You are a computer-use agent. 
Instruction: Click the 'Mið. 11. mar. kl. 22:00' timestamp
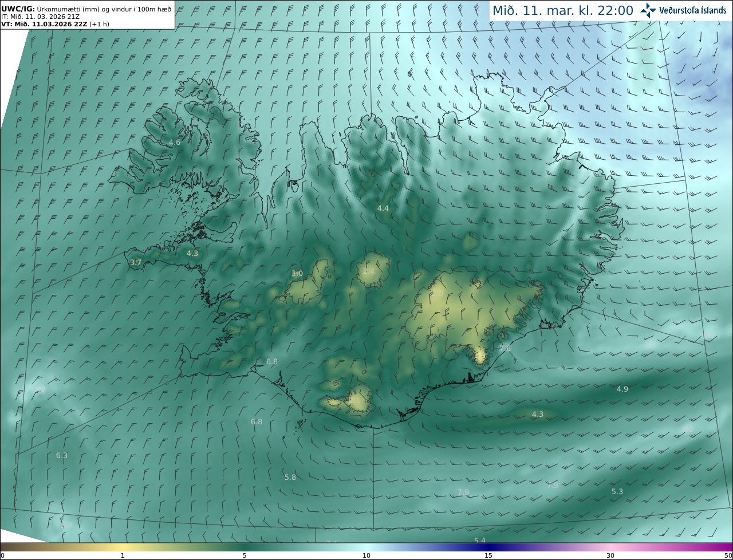point(563,10)
